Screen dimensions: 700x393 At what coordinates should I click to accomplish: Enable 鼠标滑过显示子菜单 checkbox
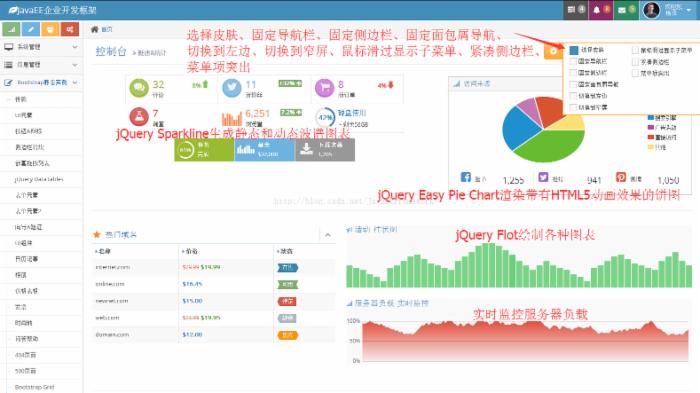(636, 50)
